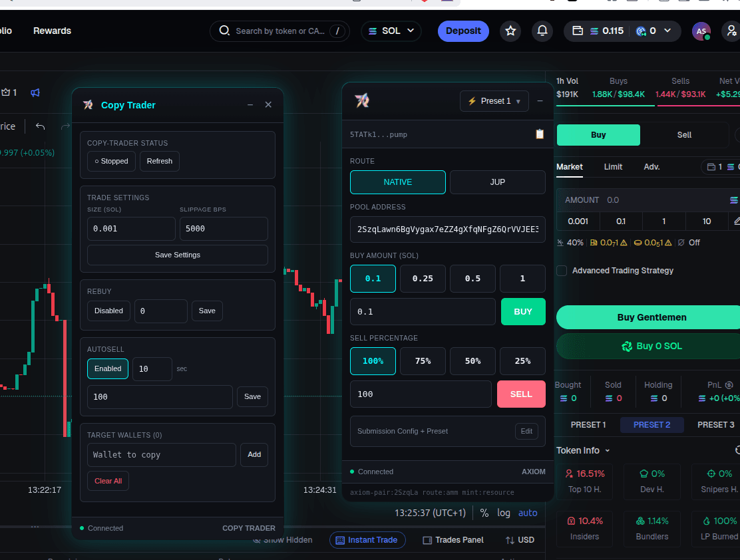740x560 pixels.
Task: Click the user settings icon at top right
Action: coord(731,31)
